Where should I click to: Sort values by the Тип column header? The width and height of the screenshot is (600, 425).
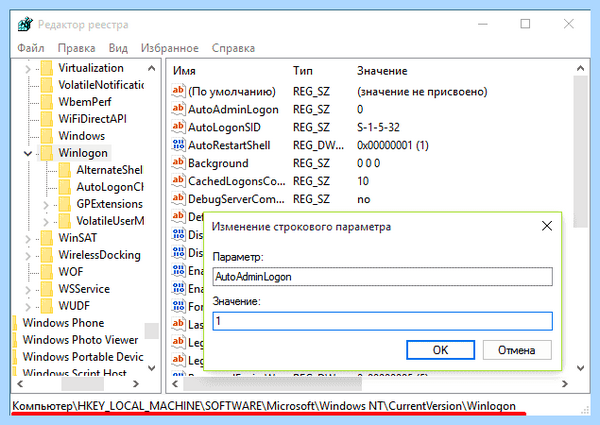[303, 71]
